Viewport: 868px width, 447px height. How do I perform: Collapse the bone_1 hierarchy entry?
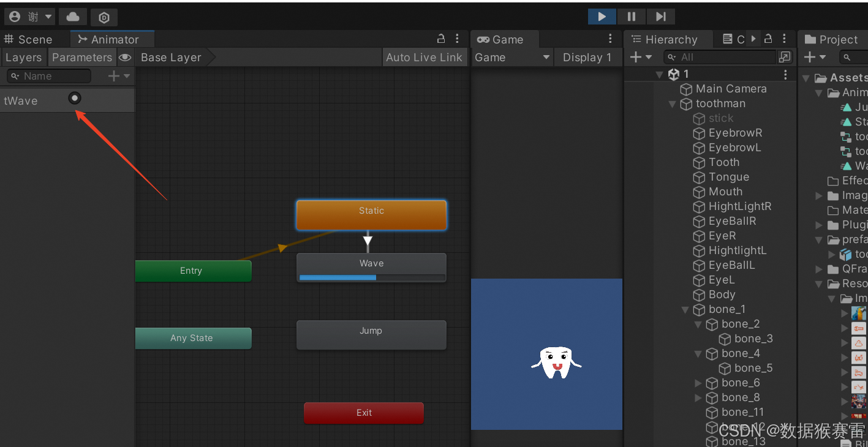tap(685, 309)
